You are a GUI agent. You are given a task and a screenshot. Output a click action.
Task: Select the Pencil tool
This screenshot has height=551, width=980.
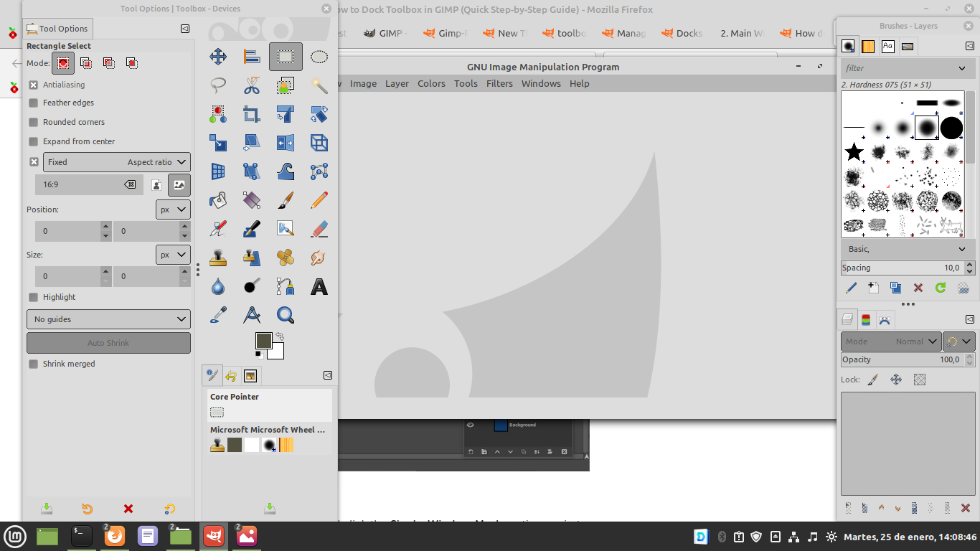(x=319, y=200)
